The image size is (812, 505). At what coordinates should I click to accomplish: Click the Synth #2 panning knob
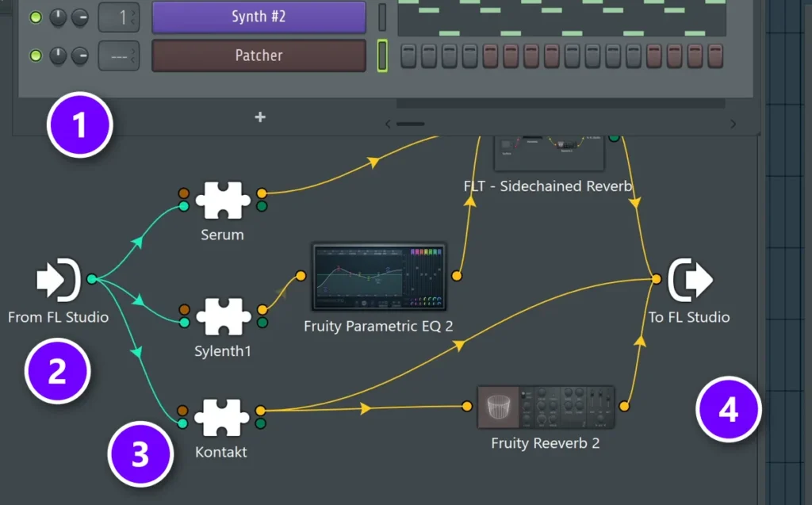coord(58,17)
